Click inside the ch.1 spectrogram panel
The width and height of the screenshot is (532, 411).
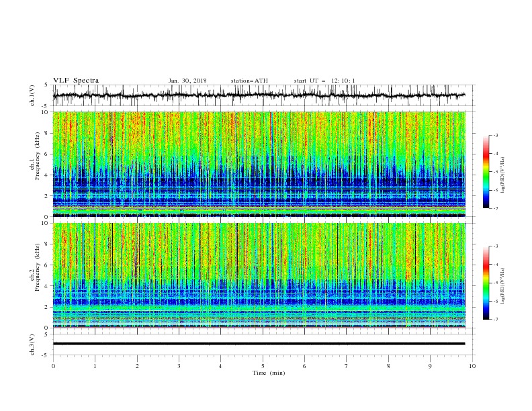pos(259,164)
